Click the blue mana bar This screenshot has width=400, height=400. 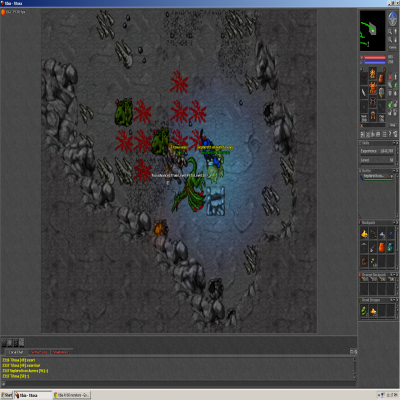375,62
